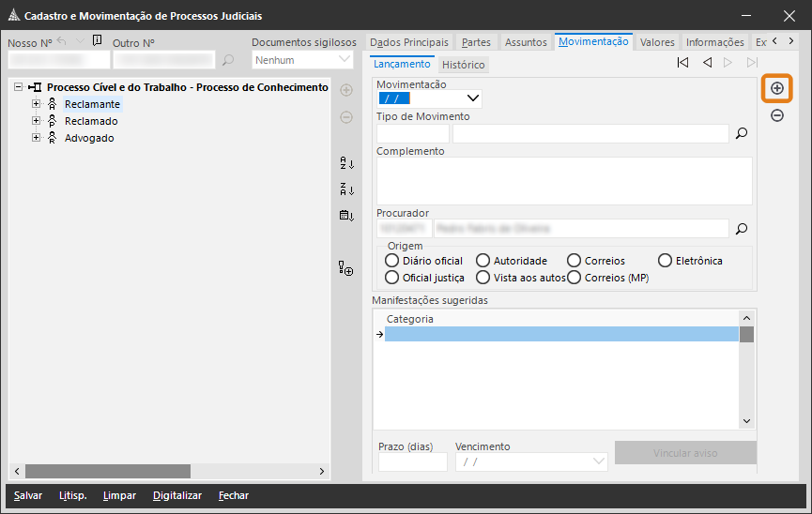Click the orange-highlighted add movement plus icon
Screen dimensions: 812x514
pyautogui.click(x=776, y=88)
